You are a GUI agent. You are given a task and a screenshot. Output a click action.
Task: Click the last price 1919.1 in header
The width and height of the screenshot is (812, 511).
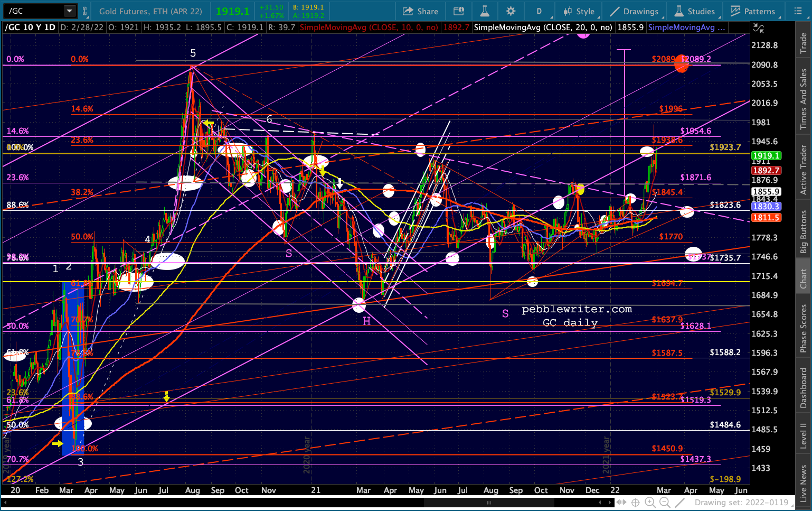[x=232, y=11]
